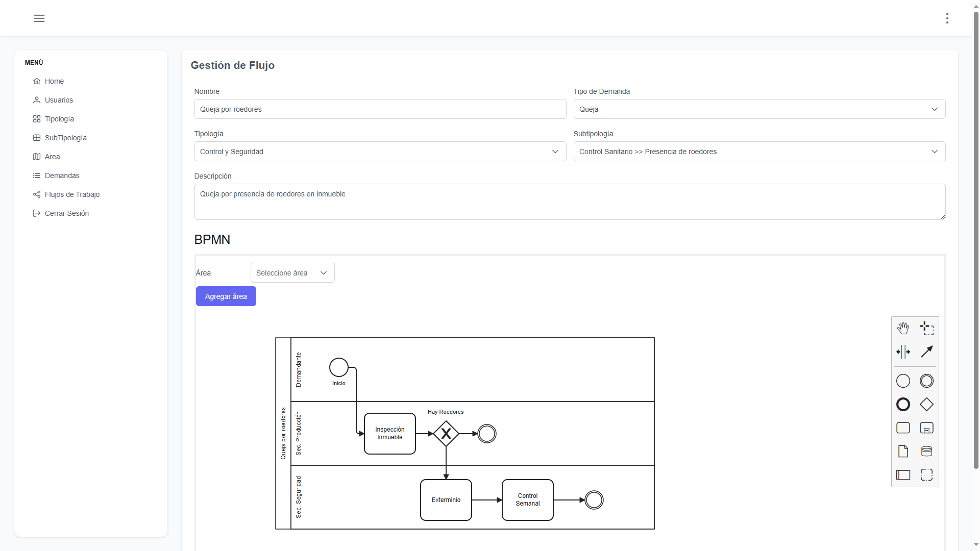The image size is (980, 551).
Task: Activate the create/remove space tool
Action: click(903, 352)
